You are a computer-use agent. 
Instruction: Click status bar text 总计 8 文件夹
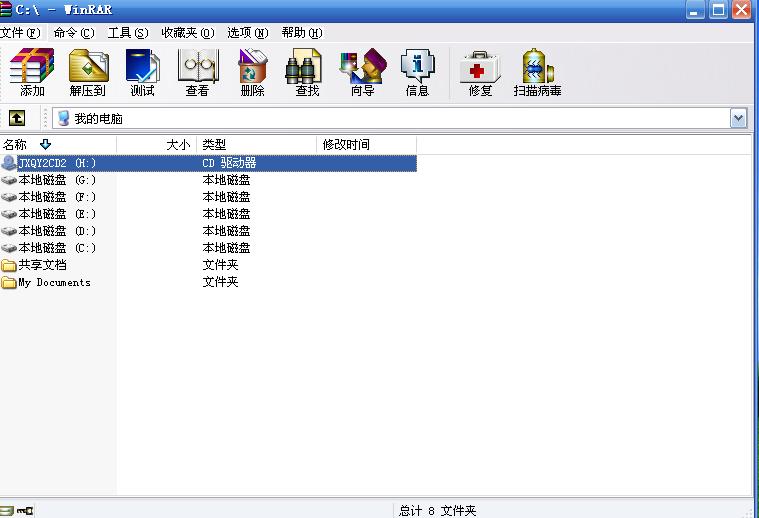coord(438,511)
